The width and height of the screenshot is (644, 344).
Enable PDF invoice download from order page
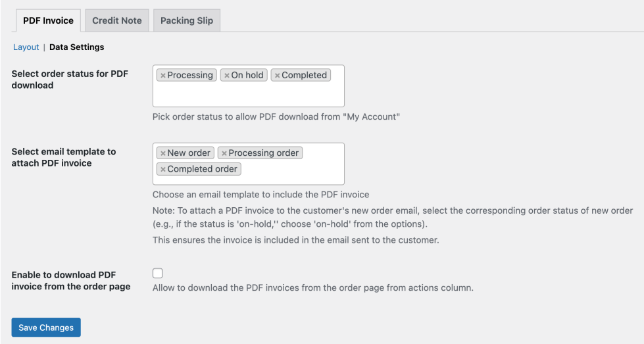(158, 273)
